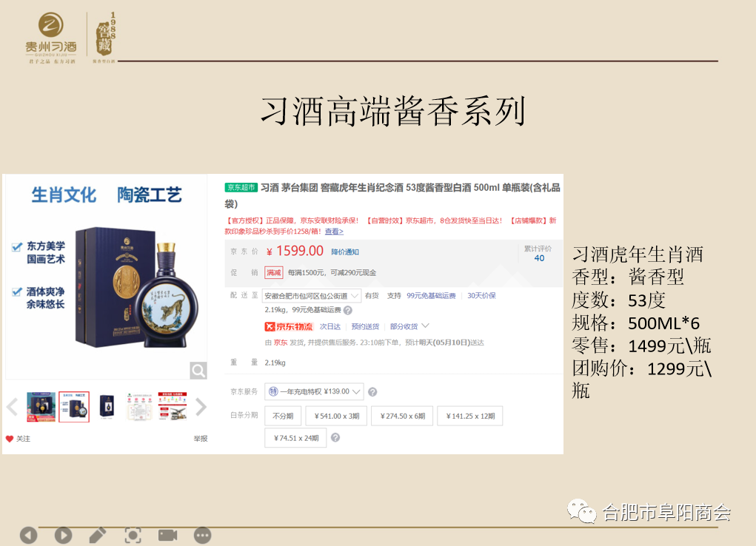
Task: Click the 99元免基础运费 link
Action: [431, 295]
